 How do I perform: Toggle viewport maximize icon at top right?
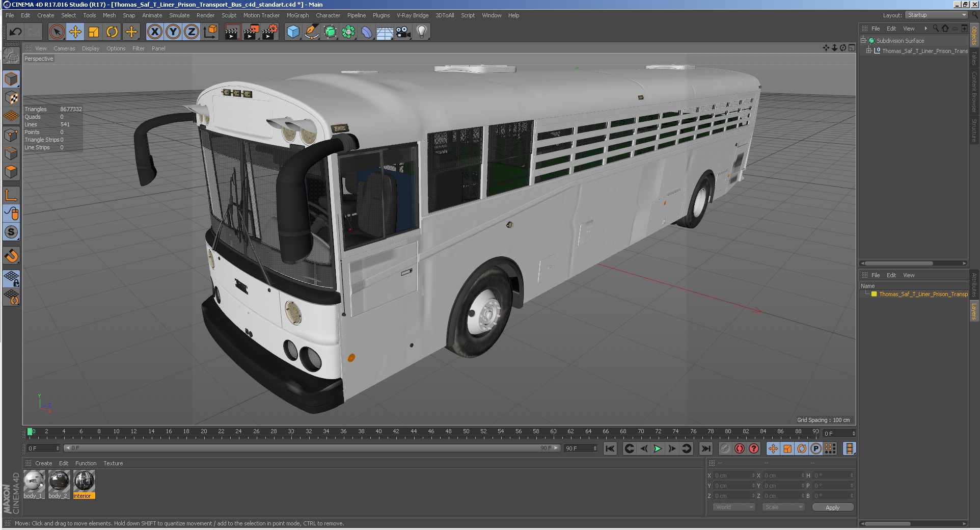click(852, 48)
